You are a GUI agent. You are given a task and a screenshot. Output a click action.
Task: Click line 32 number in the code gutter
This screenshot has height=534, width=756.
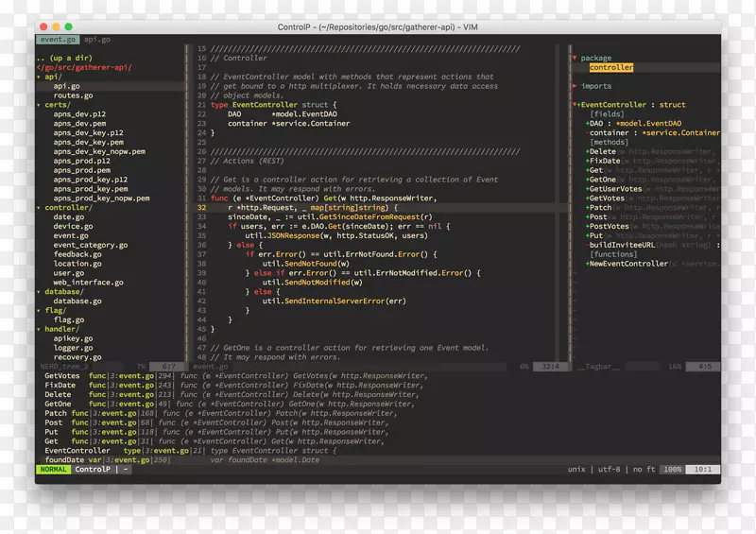pos(202,208)
